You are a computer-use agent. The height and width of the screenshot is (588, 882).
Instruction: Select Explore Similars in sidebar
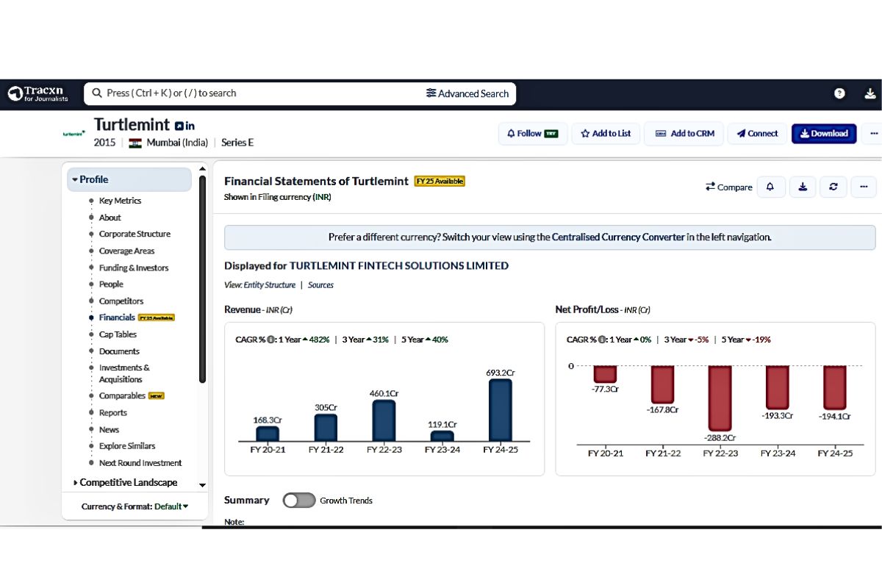click(x=127, y=446)
